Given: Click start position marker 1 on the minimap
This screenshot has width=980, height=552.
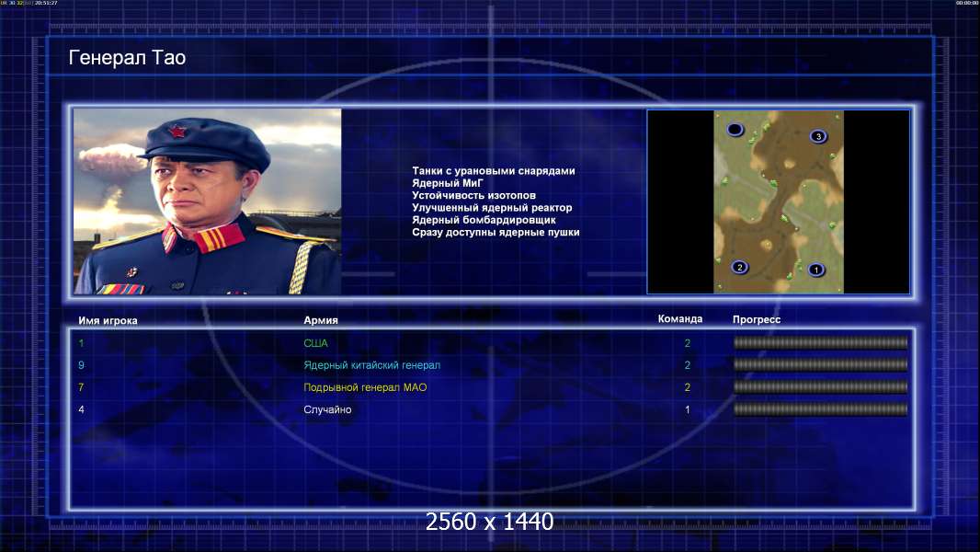Looking at the screenshot, I should [x=815, y=270].
